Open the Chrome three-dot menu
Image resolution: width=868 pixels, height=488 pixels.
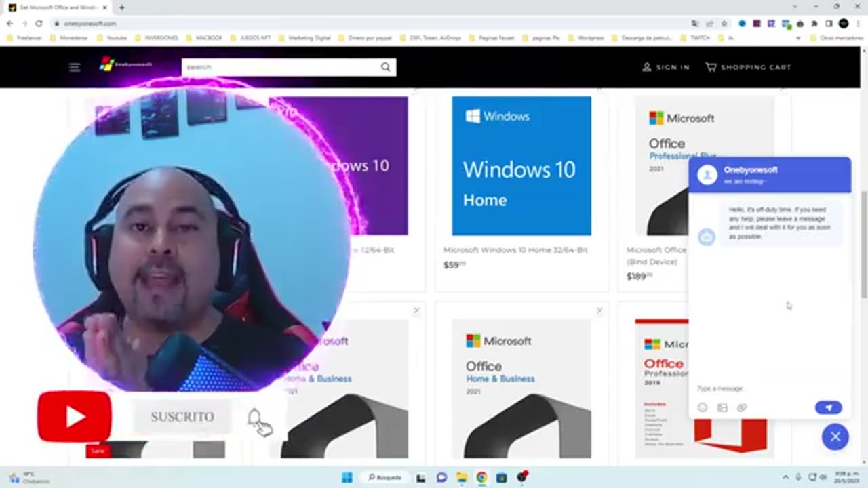coord(858,23)
